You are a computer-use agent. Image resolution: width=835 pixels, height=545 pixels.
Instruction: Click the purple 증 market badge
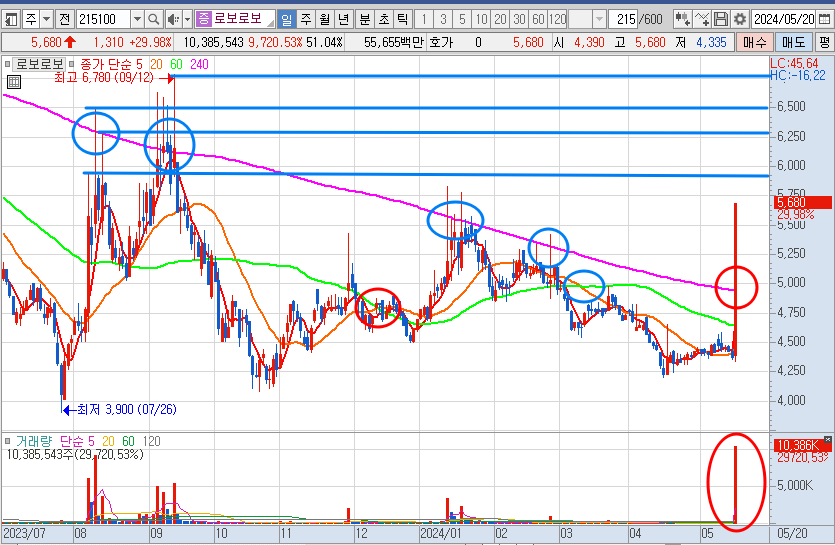pos(203,19)
